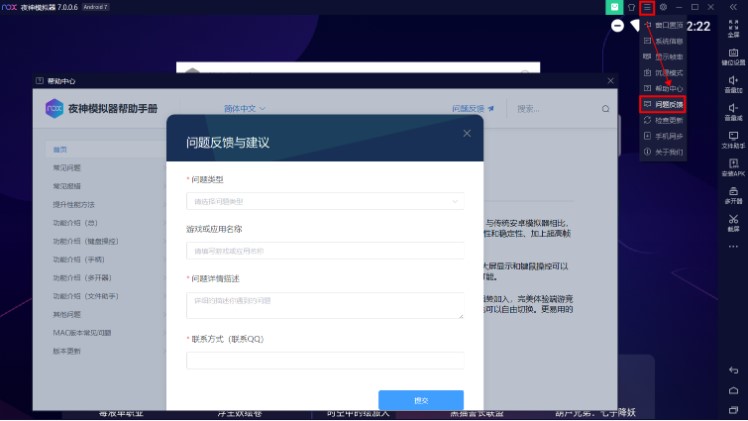Open the settings gear in the title bar
The image size is (748, 421).
click(663, 7)
